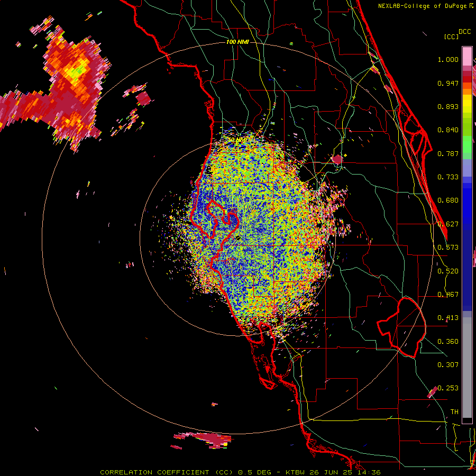This screenshot has height=476, width=476.
Task: Click the [CC] units label
Action: click(x=451, y=36)
